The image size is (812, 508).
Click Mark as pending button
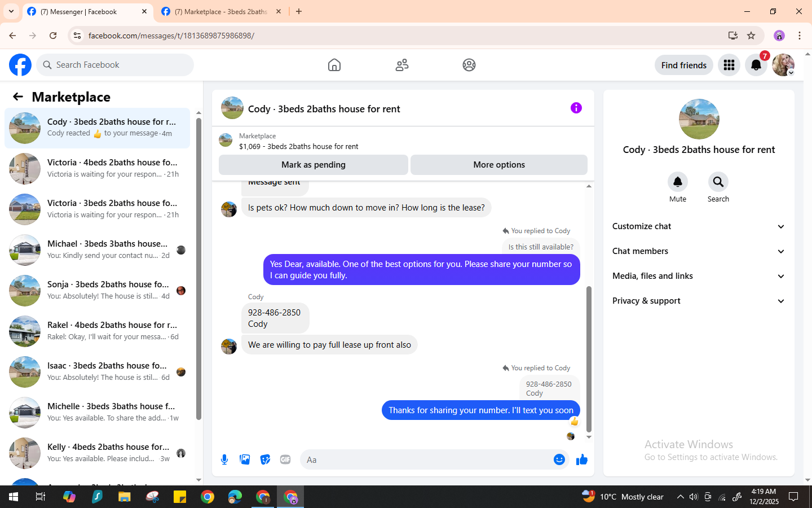314,165
